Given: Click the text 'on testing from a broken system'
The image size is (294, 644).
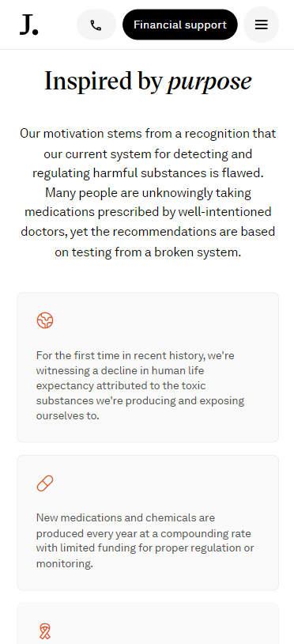Looking at the screenshot, I should click(x=148, y=252).
